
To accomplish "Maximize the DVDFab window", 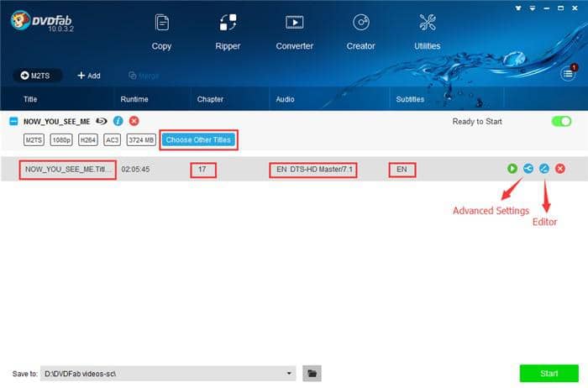I will coord(560,8).
